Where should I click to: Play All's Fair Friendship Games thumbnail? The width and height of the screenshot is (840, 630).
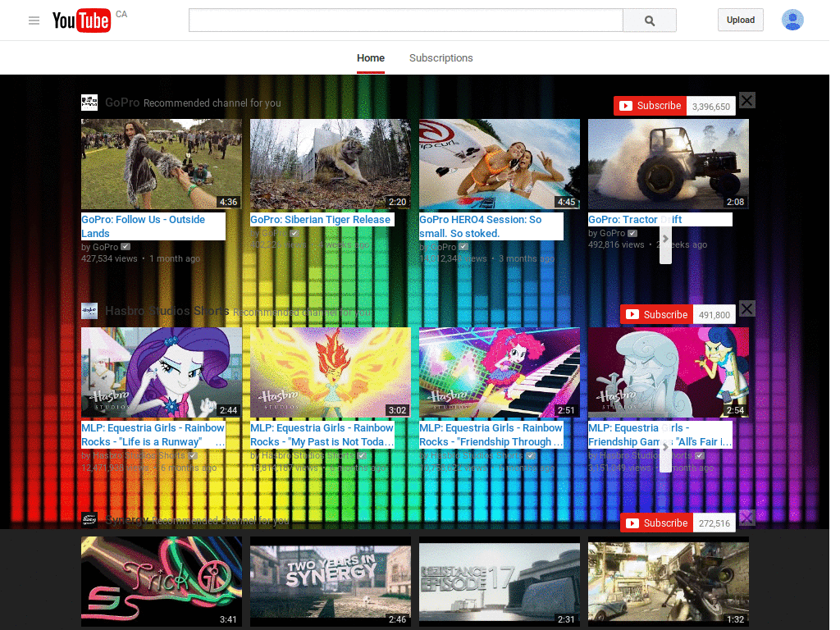[669, 372]
